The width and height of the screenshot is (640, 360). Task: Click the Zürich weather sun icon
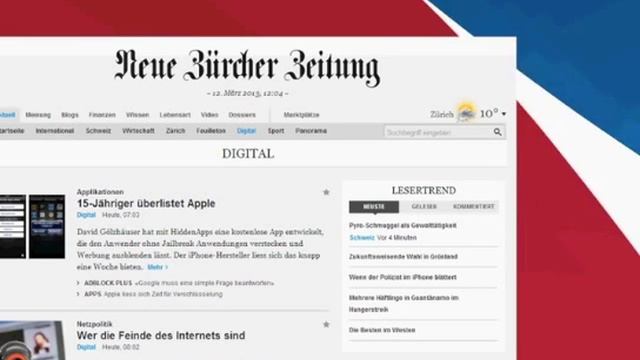pos(467,111)
